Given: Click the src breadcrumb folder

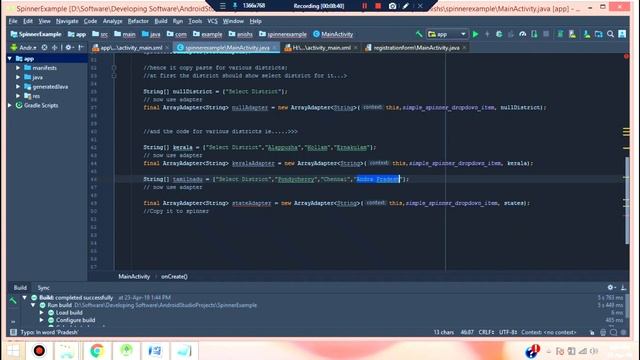Looking at the screenshot, I should pos(100,34).
